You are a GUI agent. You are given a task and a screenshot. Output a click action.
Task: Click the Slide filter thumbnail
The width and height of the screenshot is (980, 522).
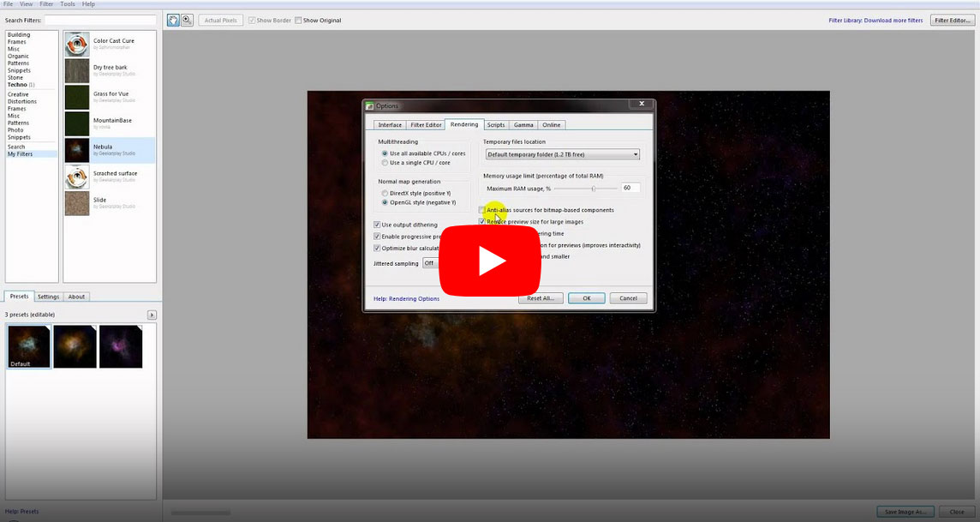click(77, 203)
